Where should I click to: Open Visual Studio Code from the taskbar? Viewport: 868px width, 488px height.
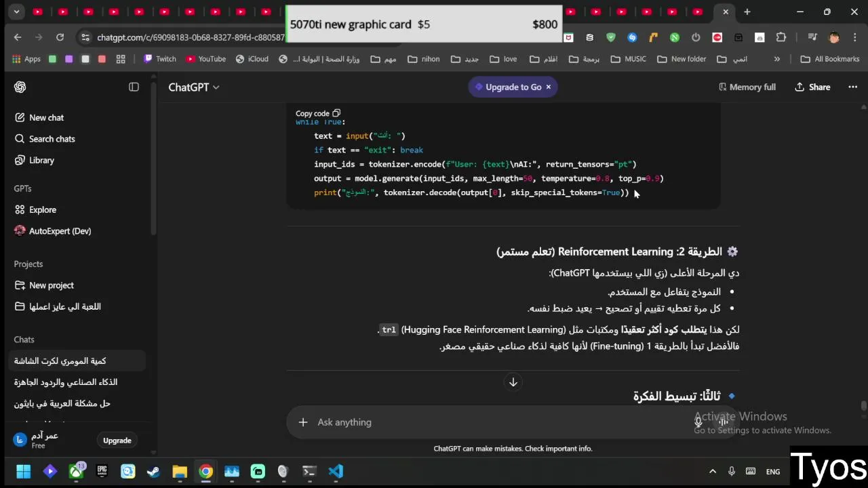click(336, 472)
